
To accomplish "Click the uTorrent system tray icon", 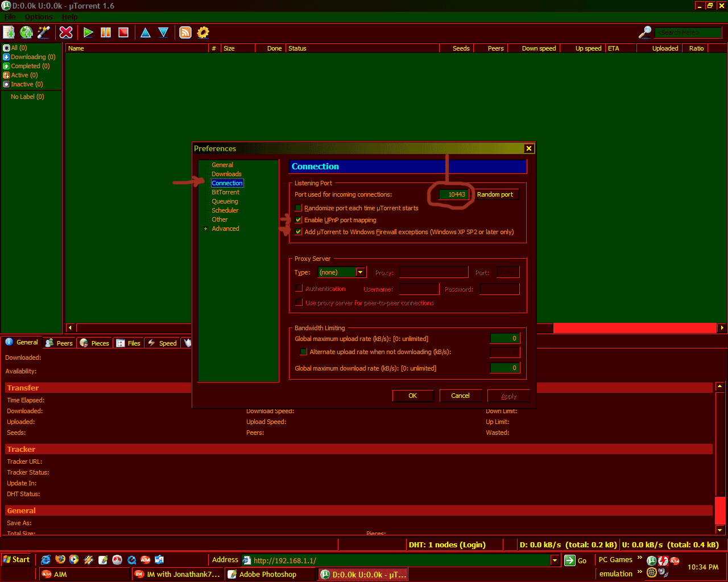I will [652, 560].
